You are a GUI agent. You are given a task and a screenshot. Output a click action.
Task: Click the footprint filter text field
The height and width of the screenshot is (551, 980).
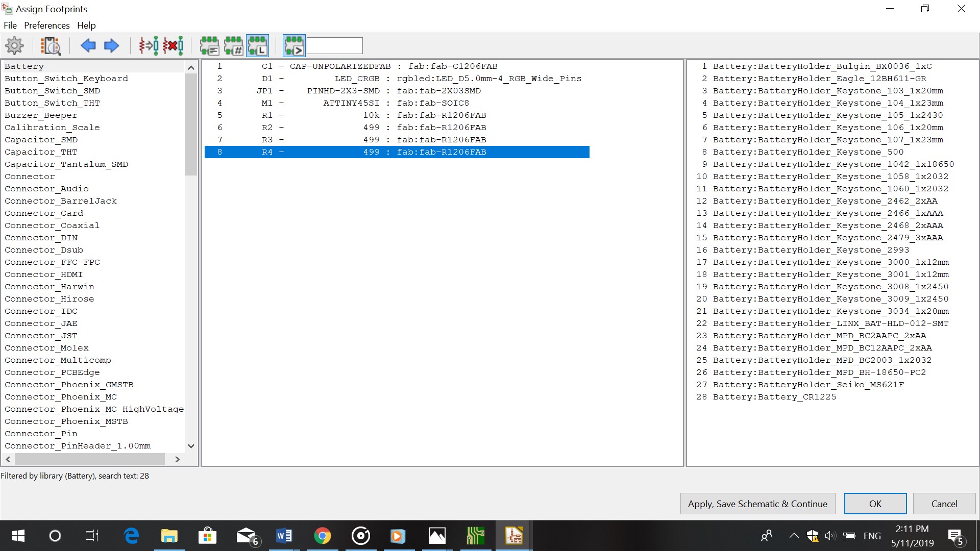tap(335, 46)
